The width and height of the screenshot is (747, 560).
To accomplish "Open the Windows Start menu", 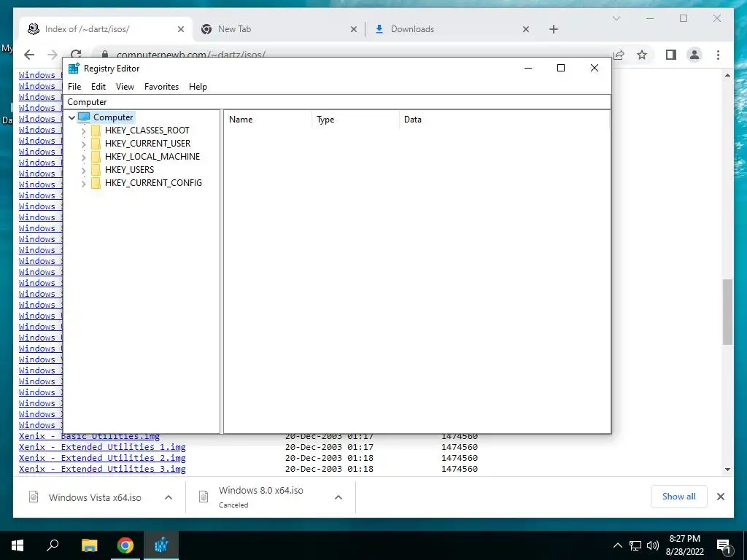I will [18, 545].
